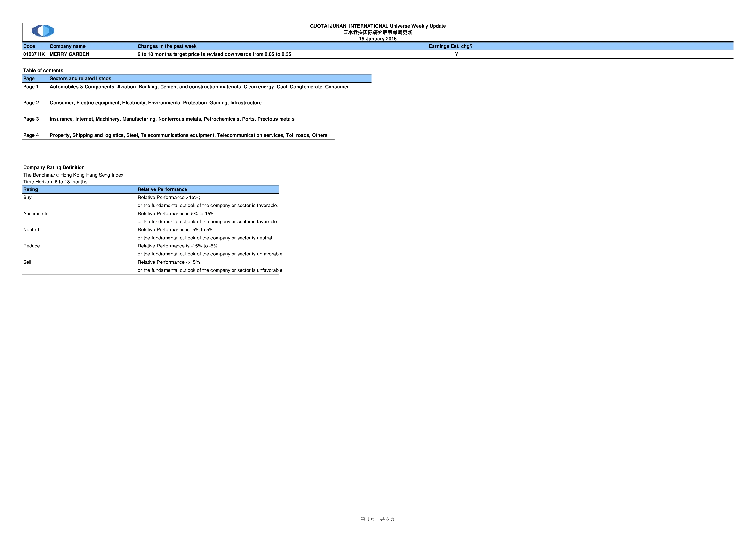Click the 'Page 2' contents entry
Image resolution: width=756 pixels, height=535 pixels.
click(31, 103)
